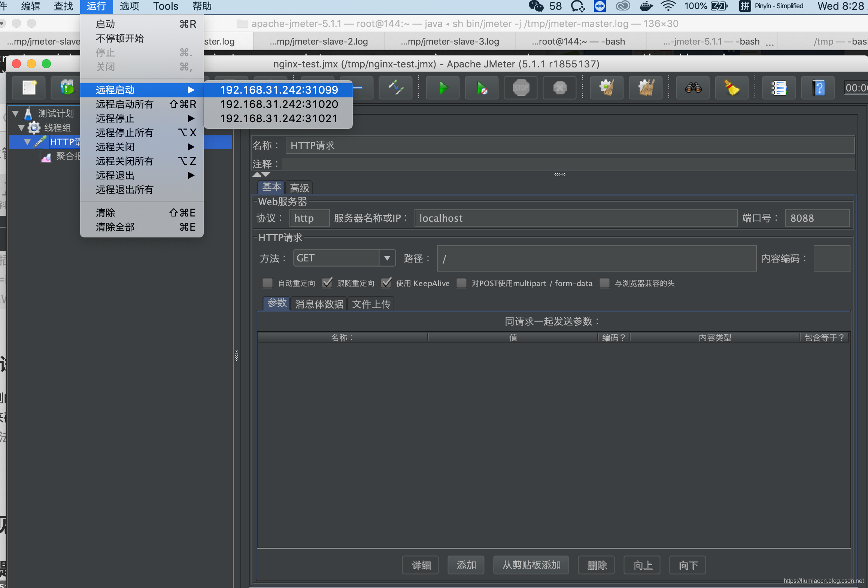Viewport: 868px width, 588px height.
Task: Click the Templates toolbar icon
Action: pyautogui.click(x=67, y=88)
